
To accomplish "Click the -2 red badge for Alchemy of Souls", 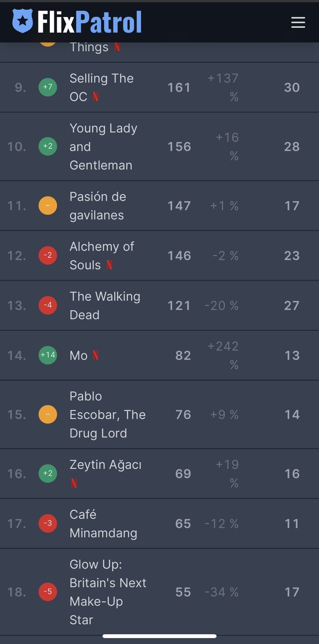I will 48,255.
